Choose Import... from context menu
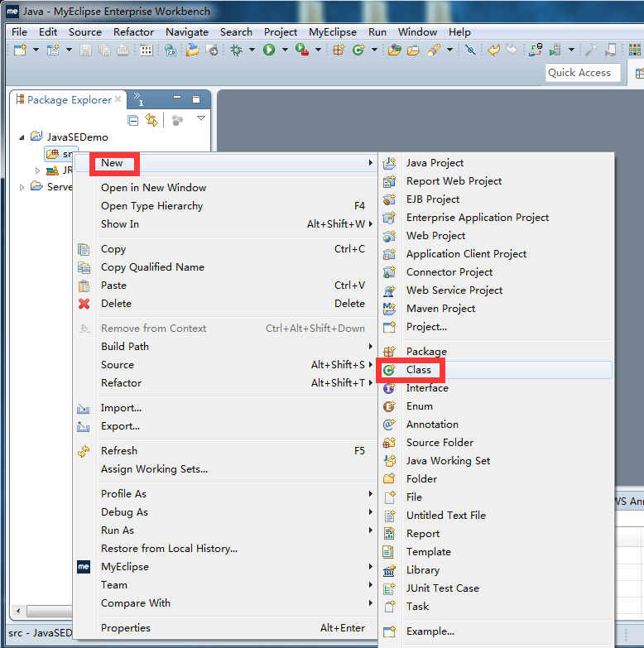The image size is (644, 648). pyautogui.click(x=226, y=408)
